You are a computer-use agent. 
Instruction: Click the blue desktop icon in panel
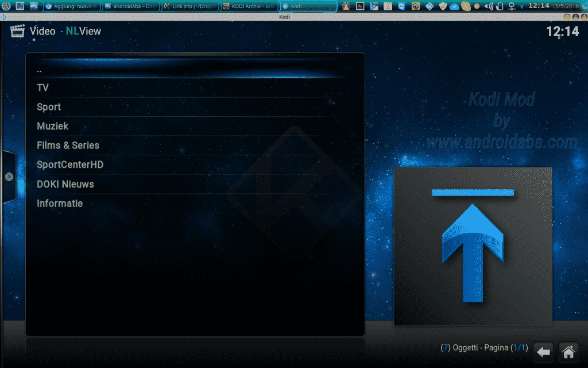point(20,6)
